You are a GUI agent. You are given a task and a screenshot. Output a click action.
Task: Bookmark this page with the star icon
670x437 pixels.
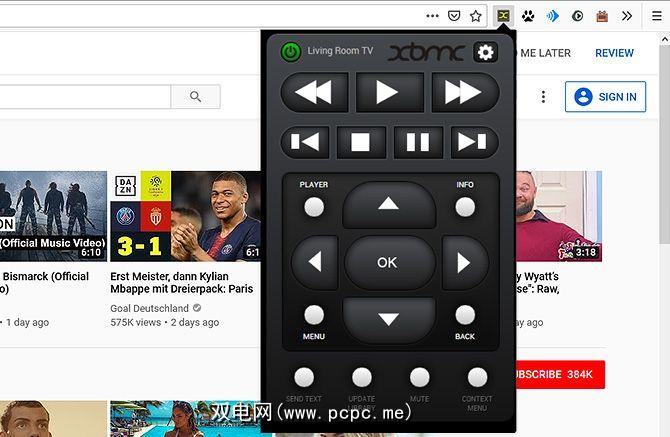(x=476, y=16)
